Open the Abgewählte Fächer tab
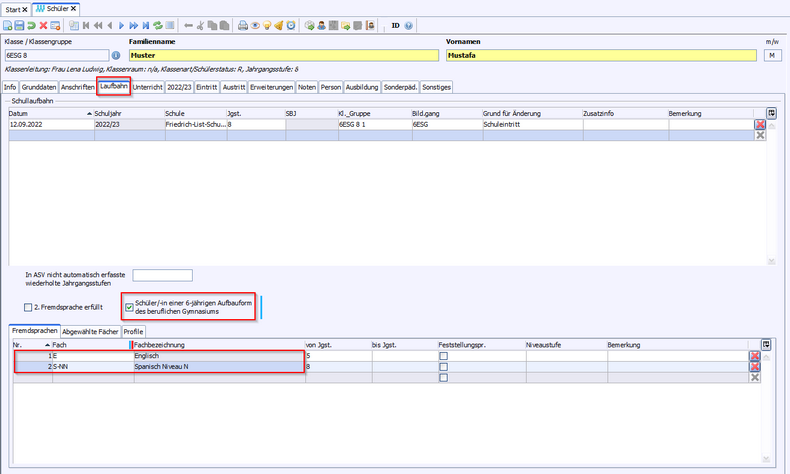Viewport: 790px width, 474px height. click(x=91, y=331)
